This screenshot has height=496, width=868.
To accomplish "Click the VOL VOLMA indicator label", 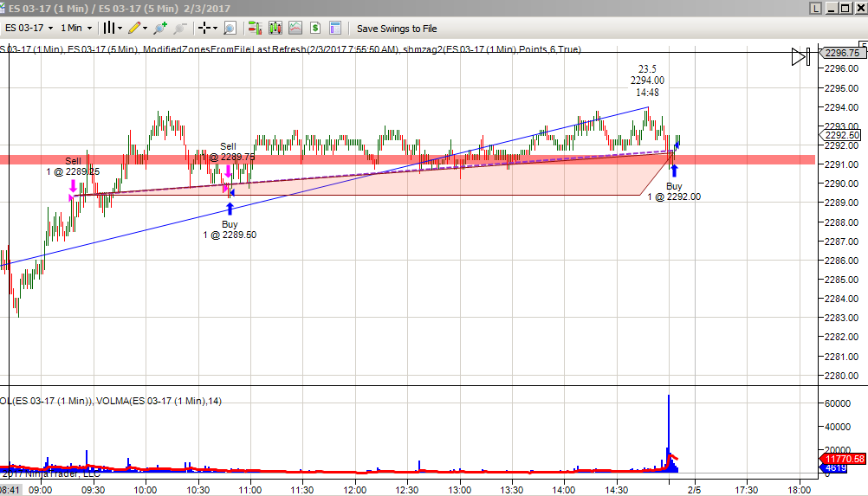I will pyautogui.click(x=111, y=401).
